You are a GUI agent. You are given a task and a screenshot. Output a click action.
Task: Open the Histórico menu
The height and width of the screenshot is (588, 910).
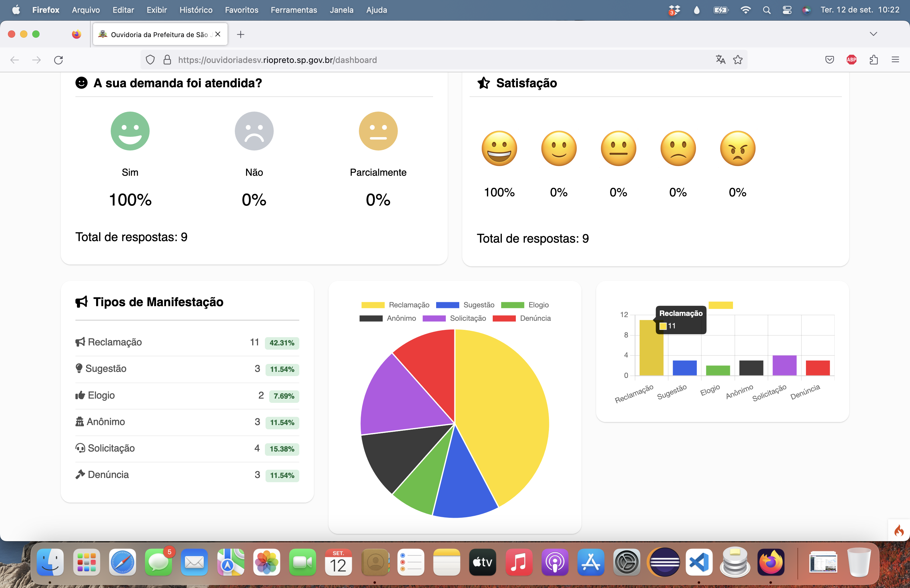coord(196,10)
